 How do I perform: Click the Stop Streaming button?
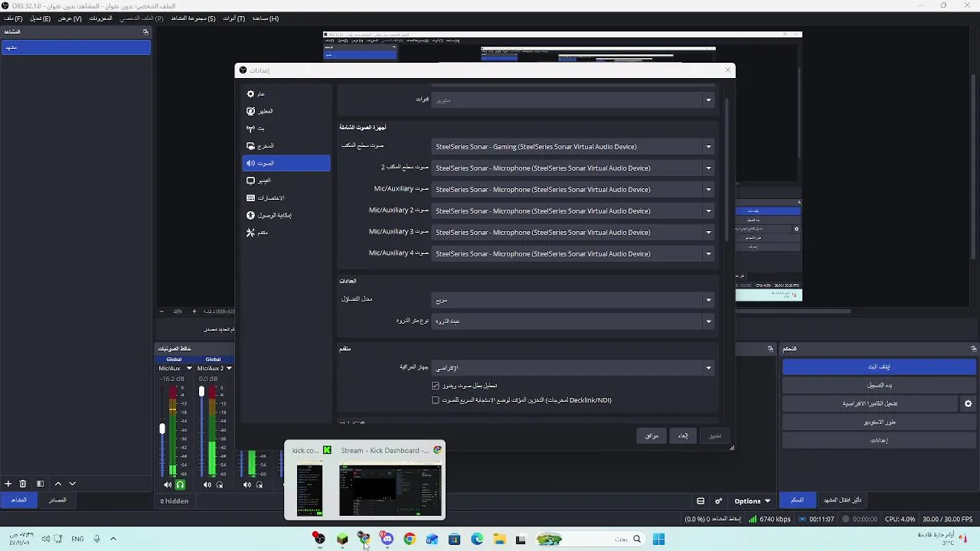pos(879,367)
